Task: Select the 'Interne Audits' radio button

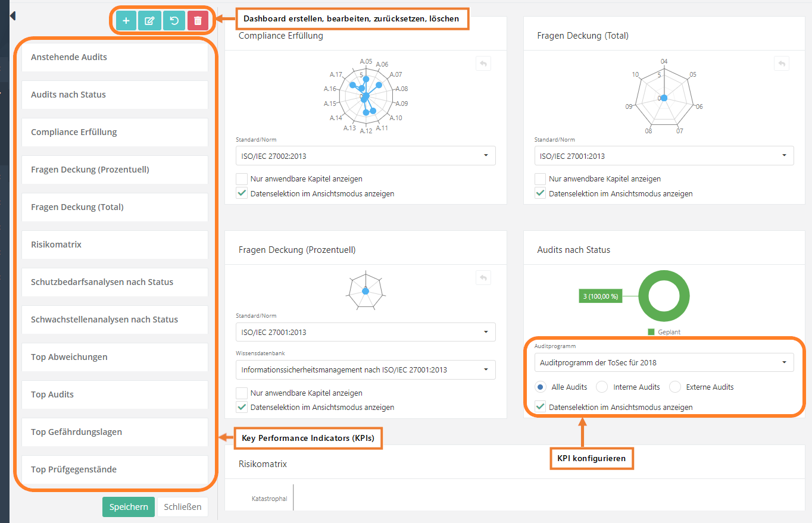Action: [x=602, y=387]
